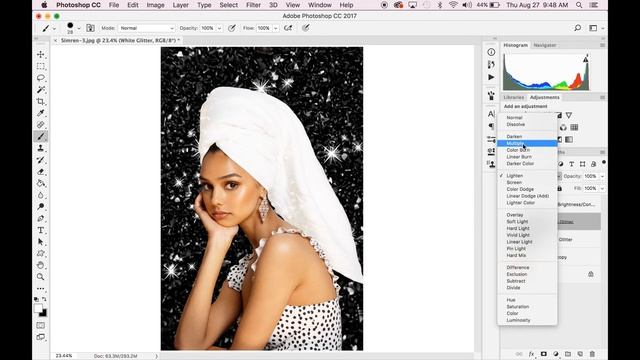Screen dimensions: 640x360
Task: Select the Eraser tool
Action: (x=40, y=172)
